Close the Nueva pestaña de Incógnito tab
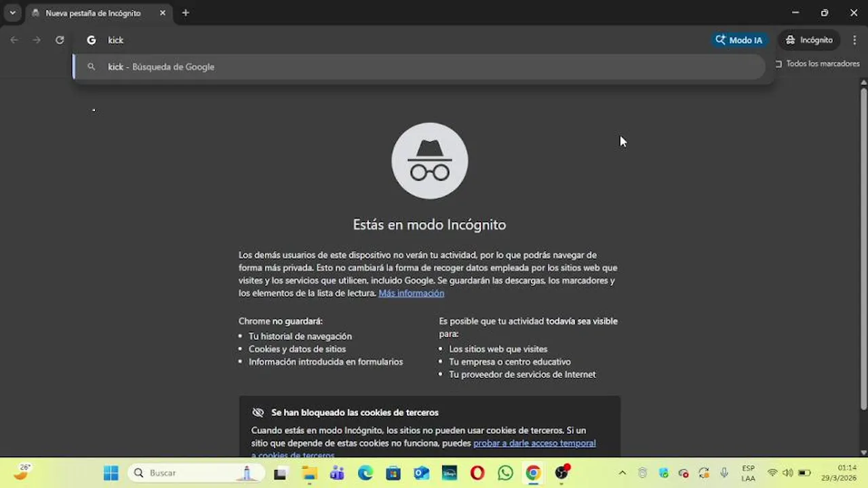The height and width of the screenshot is (488, 868). tap(163, 13)
